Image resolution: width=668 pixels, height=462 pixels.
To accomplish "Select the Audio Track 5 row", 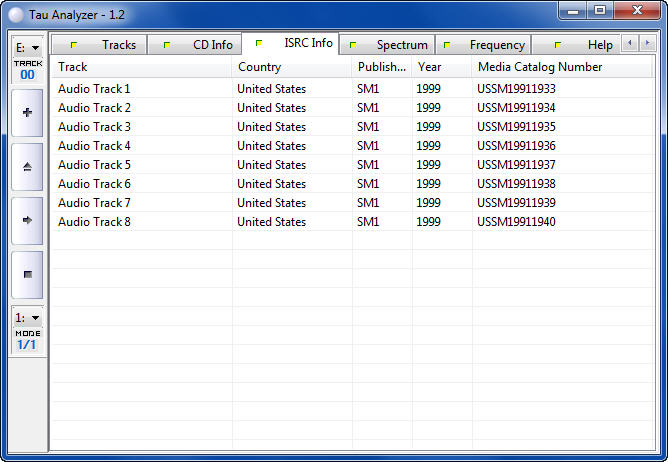I will coord(94,165).
